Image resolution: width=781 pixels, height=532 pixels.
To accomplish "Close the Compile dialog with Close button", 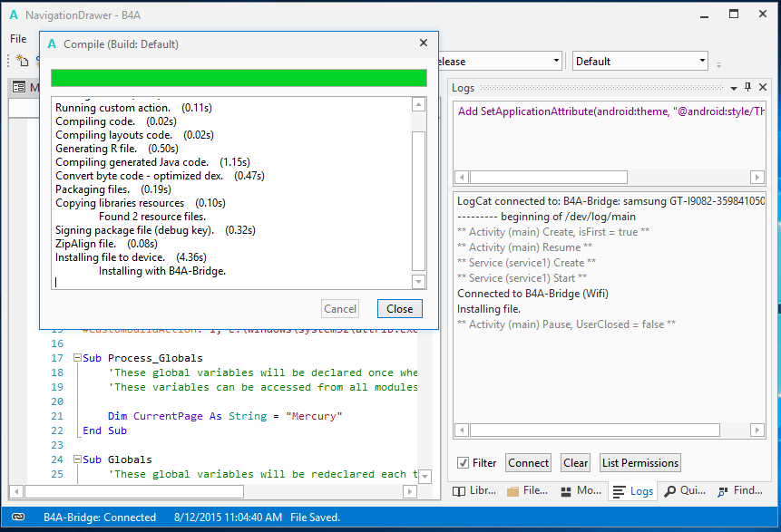I will click(399, 309).
